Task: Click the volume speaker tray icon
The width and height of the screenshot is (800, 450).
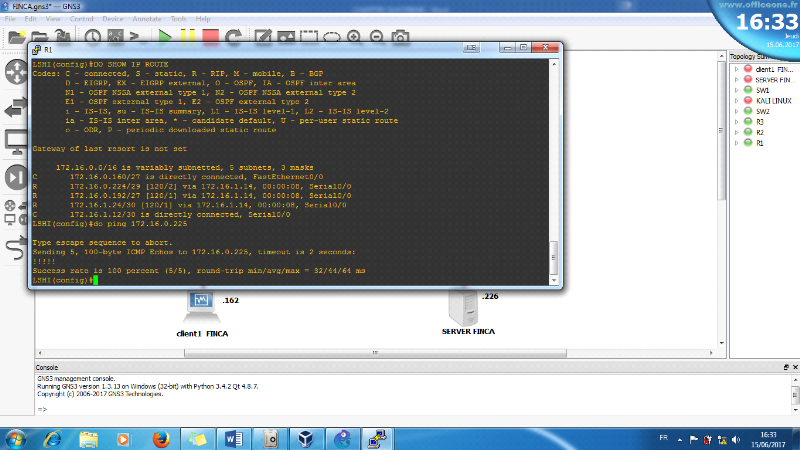Action: point(736,440)
